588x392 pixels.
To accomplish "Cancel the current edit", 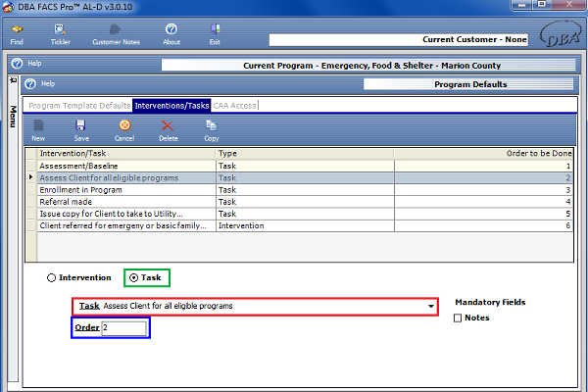I will (124, 130).
